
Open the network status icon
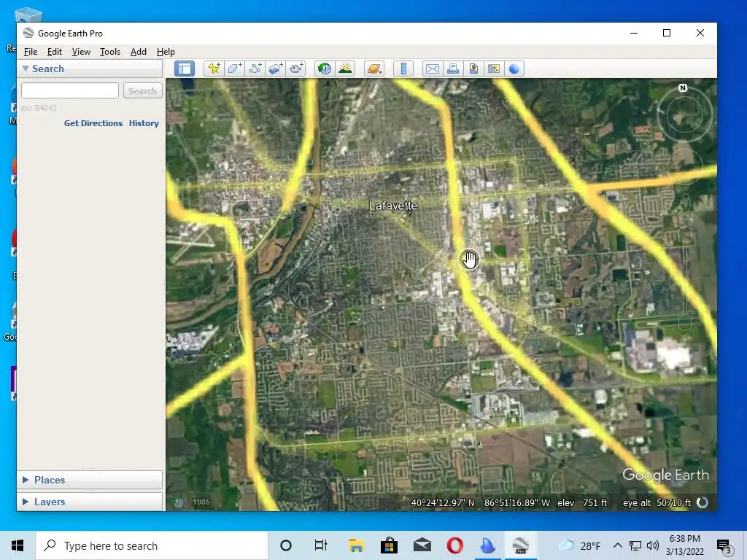[x=635, y=545]
